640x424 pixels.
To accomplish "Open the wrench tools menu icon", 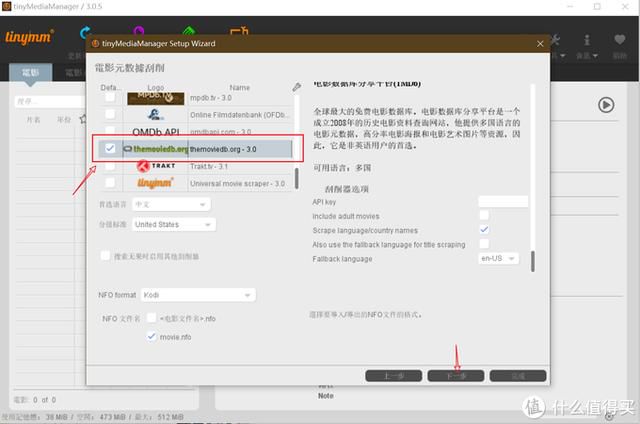I will (x=555, y=40).
